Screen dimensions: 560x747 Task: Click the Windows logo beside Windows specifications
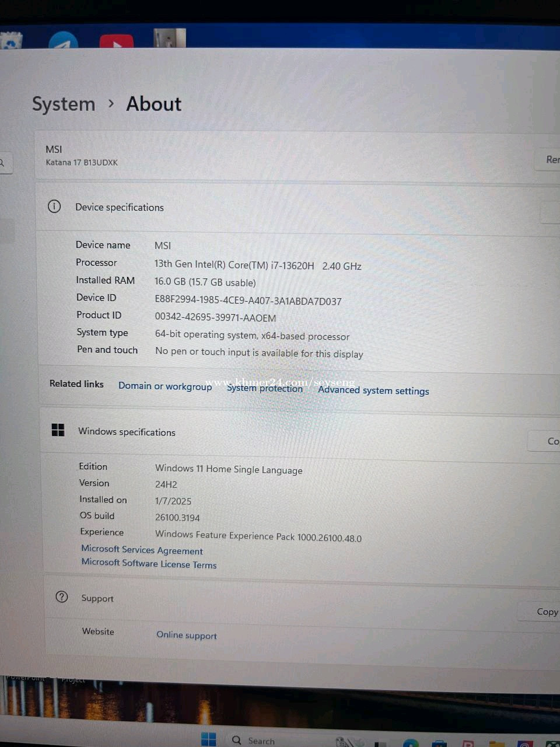click(58, 430)
